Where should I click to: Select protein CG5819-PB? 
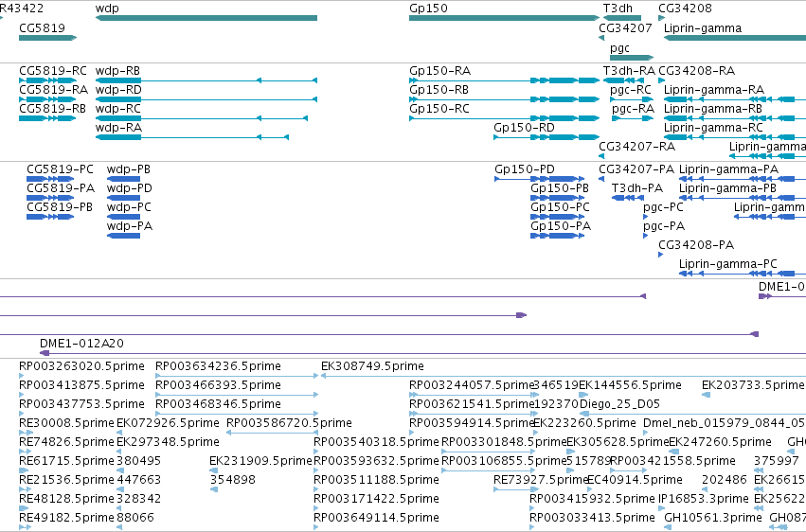pyautogui.click(x=59, y=207)
